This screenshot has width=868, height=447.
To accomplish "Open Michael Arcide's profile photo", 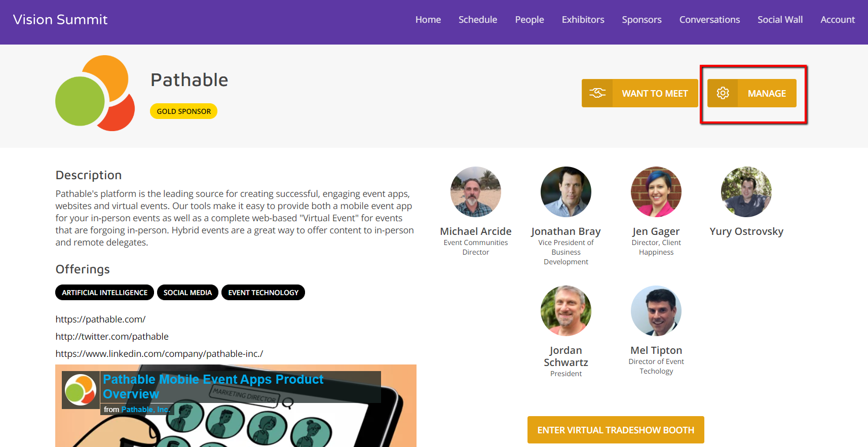I will coord(475,192).
